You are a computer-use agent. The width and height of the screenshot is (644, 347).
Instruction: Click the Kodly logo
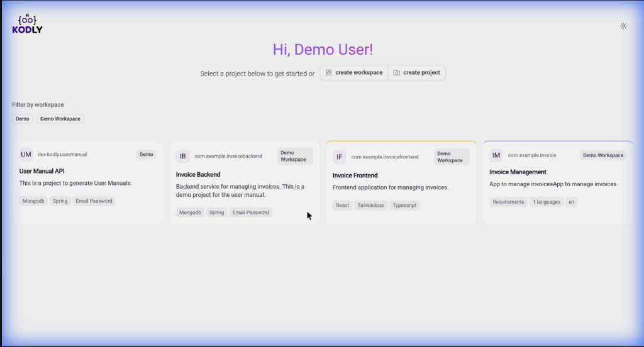point(27,25)
